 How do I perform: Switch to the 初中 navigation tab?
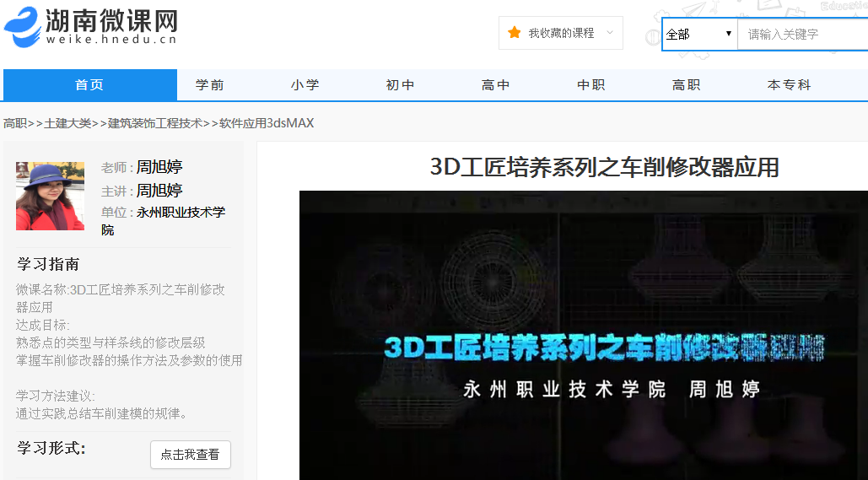[401, 85]
